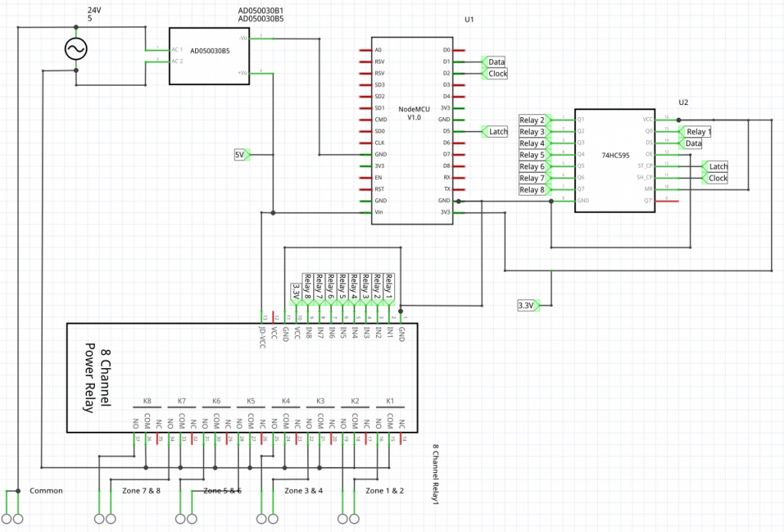Select vertical Relay 8 label above IN8 pin
This screenshot has width=784, height=532.
click(308, 289)
